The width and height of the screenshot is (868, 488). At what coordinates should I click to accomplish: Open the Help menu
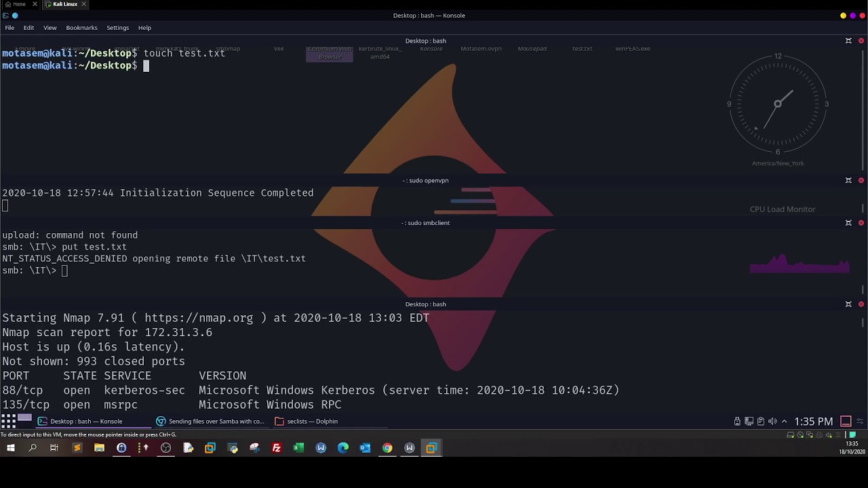144,28
